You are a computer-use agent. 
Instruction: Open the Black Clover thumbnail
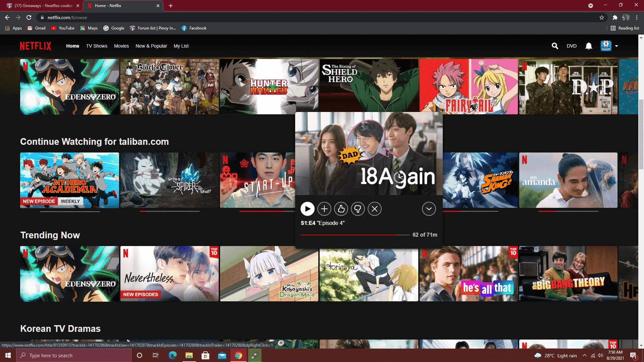click(169, 87)
